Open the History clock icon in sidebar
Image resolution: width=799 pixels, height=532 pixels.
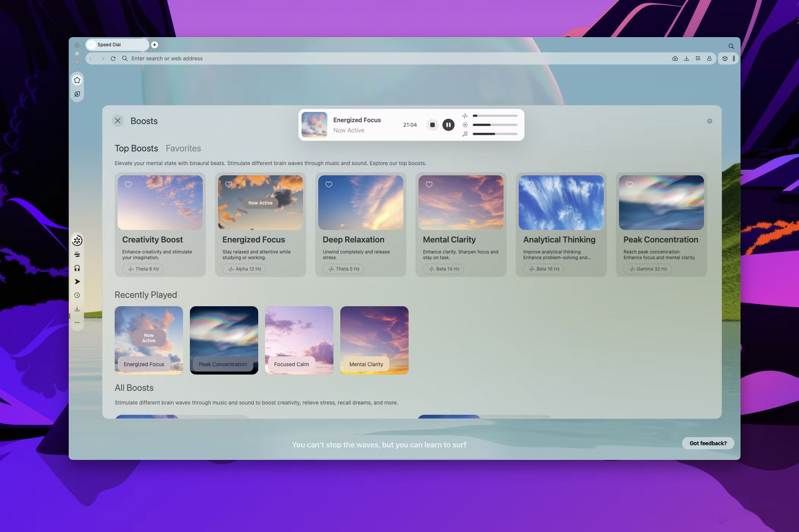pyautogui.click(x=77, y=295)
